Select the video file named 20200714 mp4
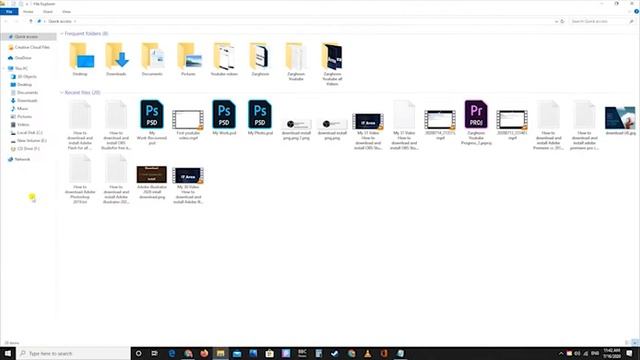The width and height of the screenshot is (640, 360). (440, 124)
